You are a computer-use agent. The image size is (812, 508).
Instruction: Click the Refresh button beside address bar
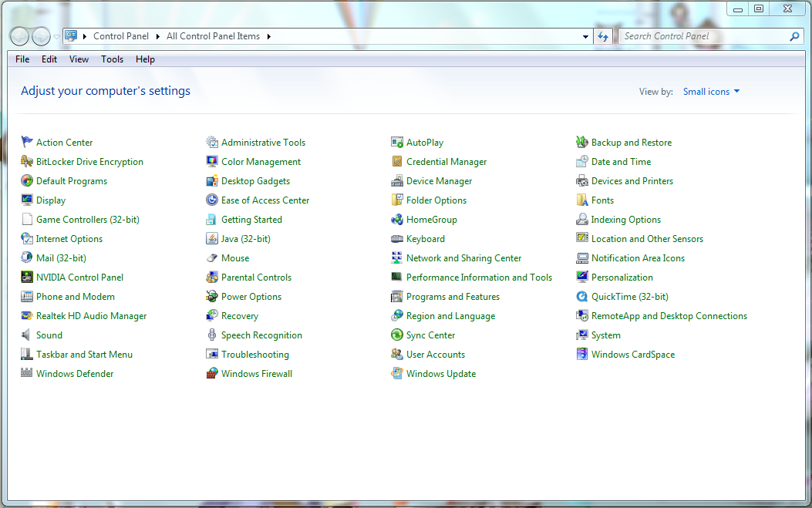point(603,36)
